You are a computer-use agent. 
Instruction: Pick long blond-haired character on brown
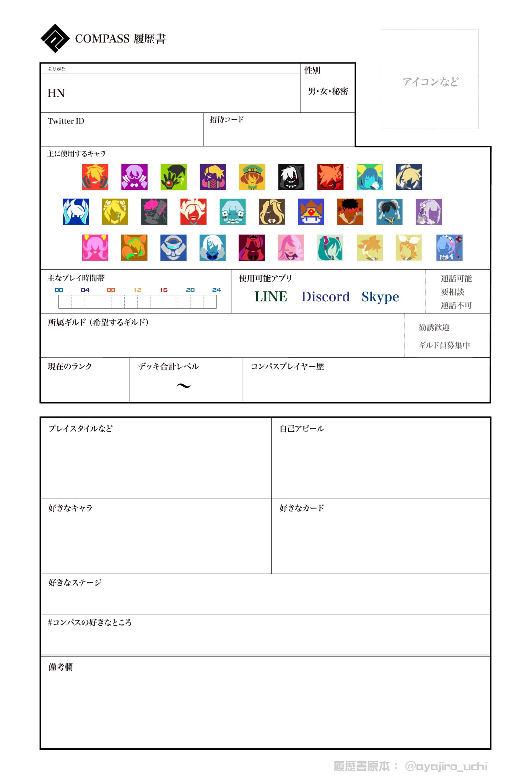[x=272, y=211]
